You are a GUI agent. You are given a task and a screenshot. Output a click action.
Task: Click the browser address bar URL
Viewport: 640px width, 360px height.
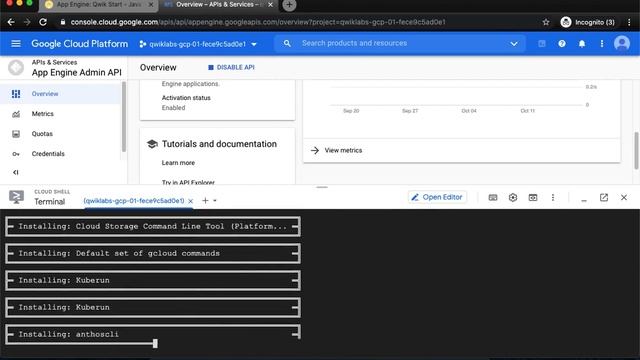[x=258, y=22]
